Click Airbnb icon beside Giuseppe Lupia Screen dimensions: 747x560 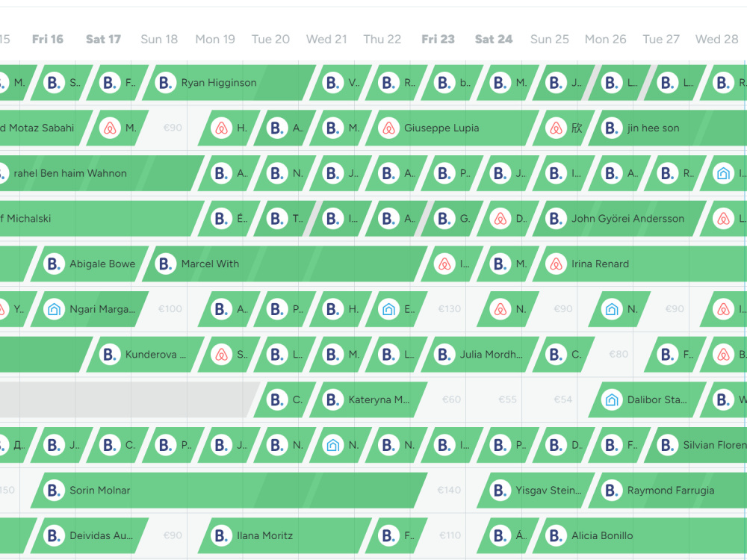pos(388,128)
